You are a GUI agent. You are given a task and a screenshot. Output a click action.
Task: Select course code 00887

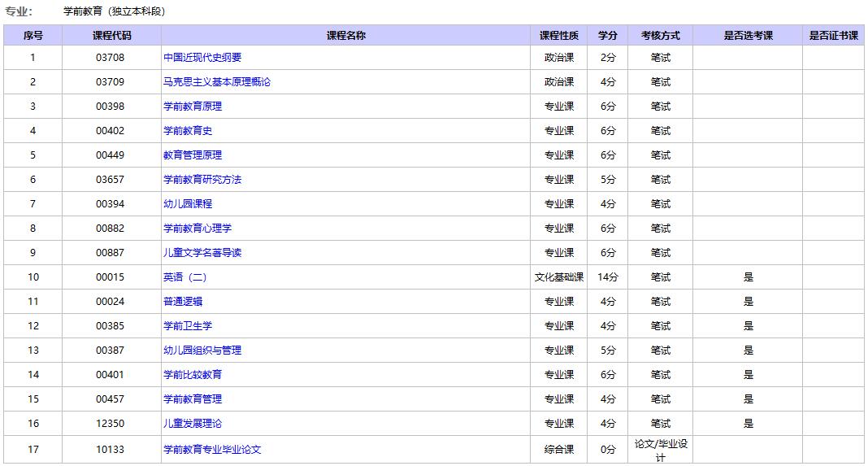pos(111,253)
